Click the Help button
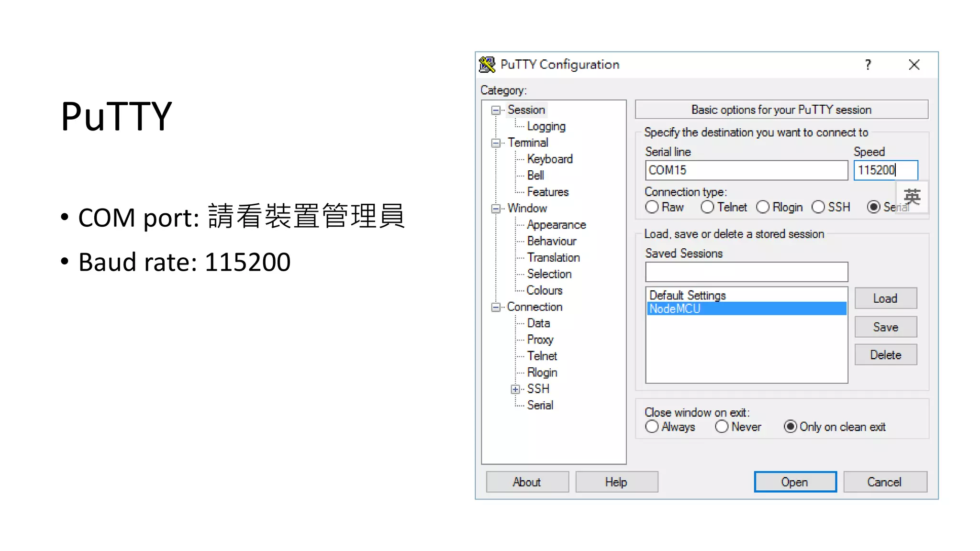The width and height of the screenshot is (980, 551). (x=616, y=482)
